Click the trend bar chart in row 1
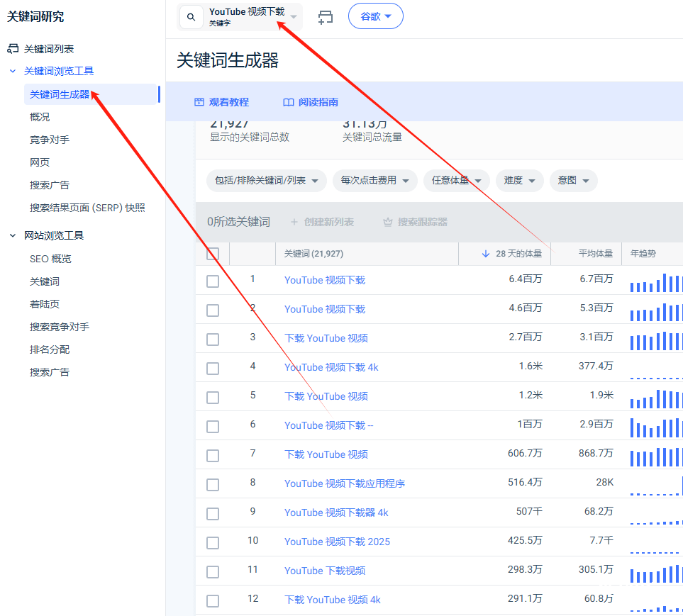 pos(655,282)
